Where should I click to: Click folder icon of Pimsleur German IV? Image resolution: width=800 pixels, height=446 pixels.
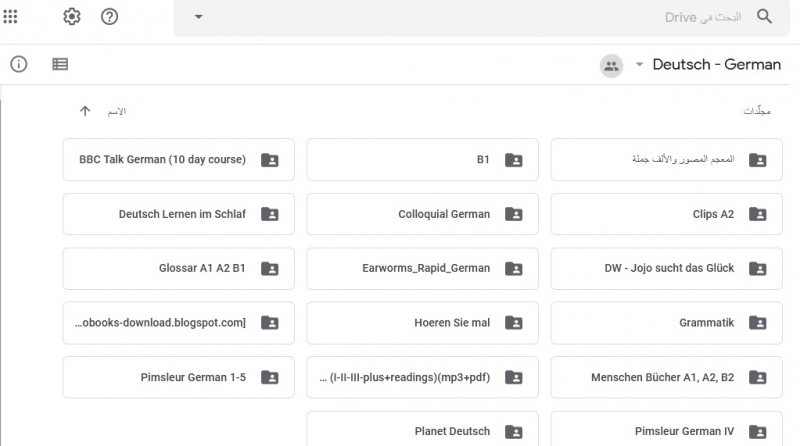(x=758, y=432)
